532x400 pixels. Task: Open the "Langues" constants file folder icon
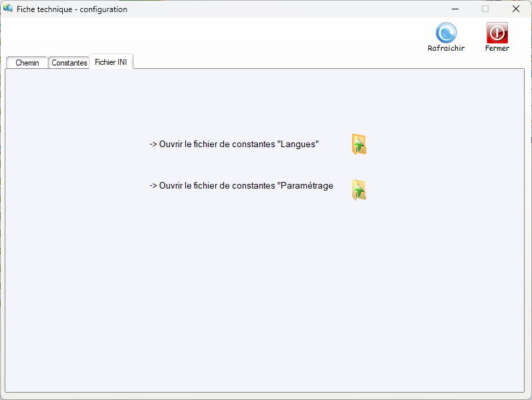pos(359,144)
